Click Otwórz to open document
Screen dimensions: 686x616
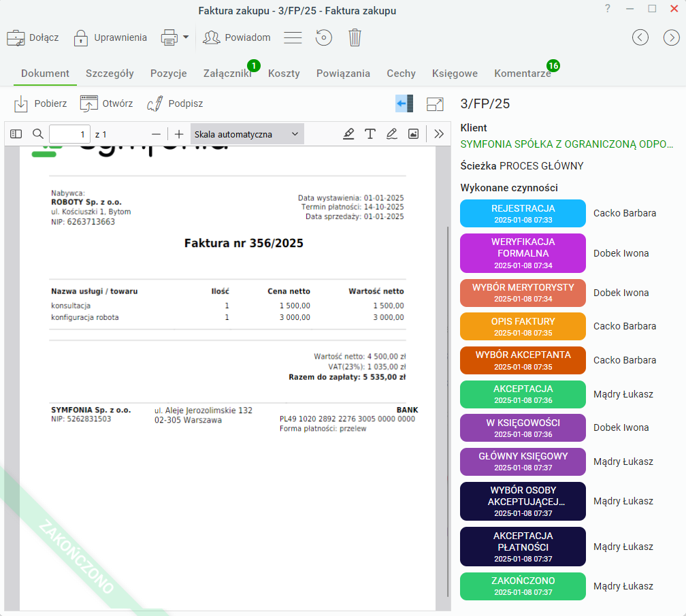pos(106,103)
